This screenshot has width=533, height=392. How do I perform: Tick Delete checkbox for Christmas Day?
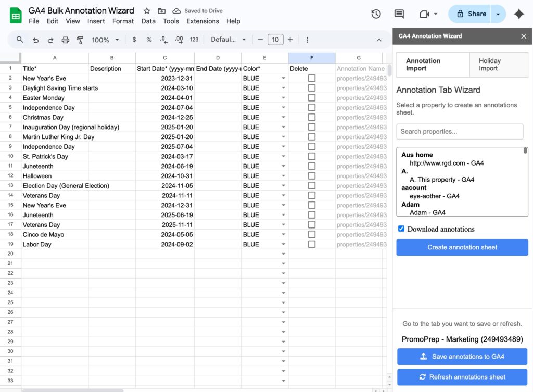click(311, 117)
